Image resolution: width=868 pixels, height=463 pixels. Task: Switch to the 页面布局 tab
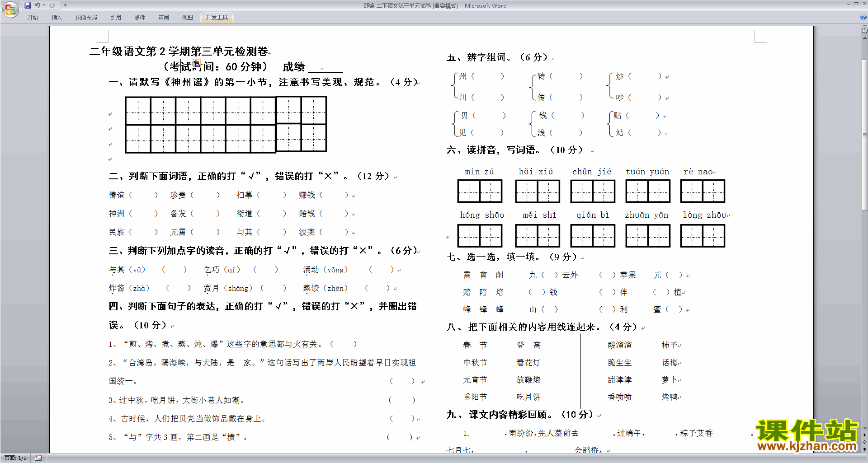86,18
